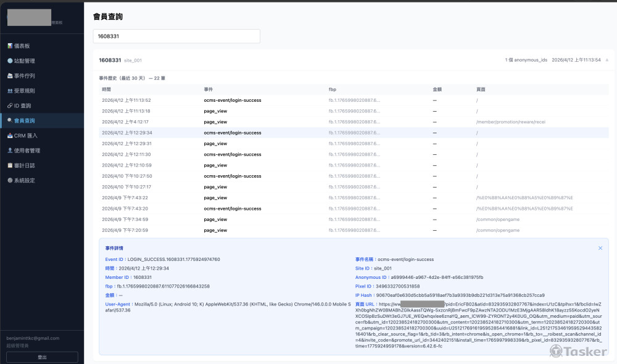Click the 受眾規則 audience icon
The height and width of the screenshot is (364, 617).
coord(10,91)
